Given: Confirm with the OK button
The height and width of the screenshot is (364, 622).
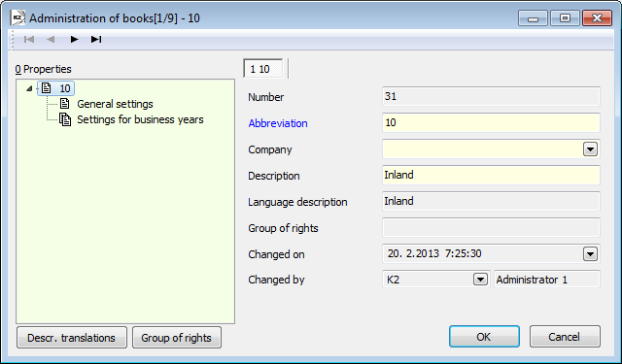Looking at the screenshot, I should [x=484, y=337].
